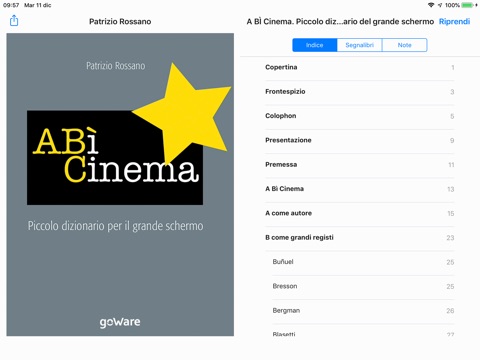
Task: Tap Riprendi to resume reading
Action: click(454, 22)
